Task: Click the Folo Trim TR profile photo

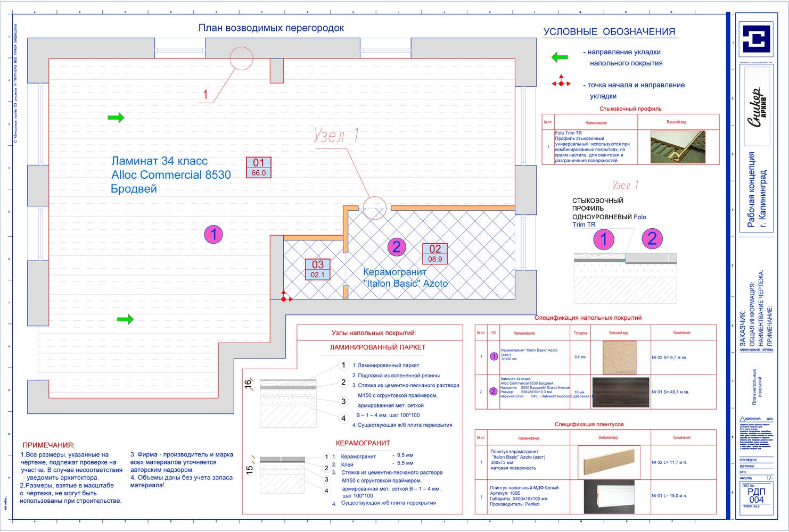Action: coord(678,147)
